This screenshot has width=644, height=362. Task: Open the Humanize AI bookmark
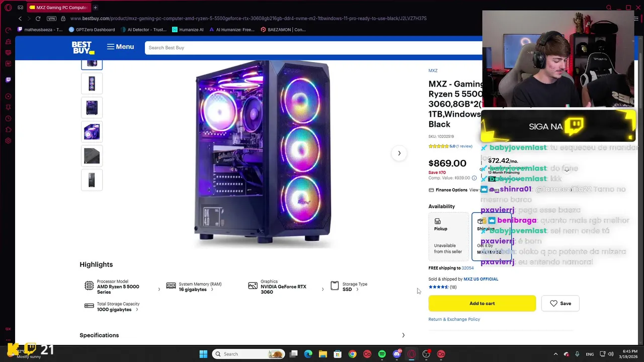(188, 30)
